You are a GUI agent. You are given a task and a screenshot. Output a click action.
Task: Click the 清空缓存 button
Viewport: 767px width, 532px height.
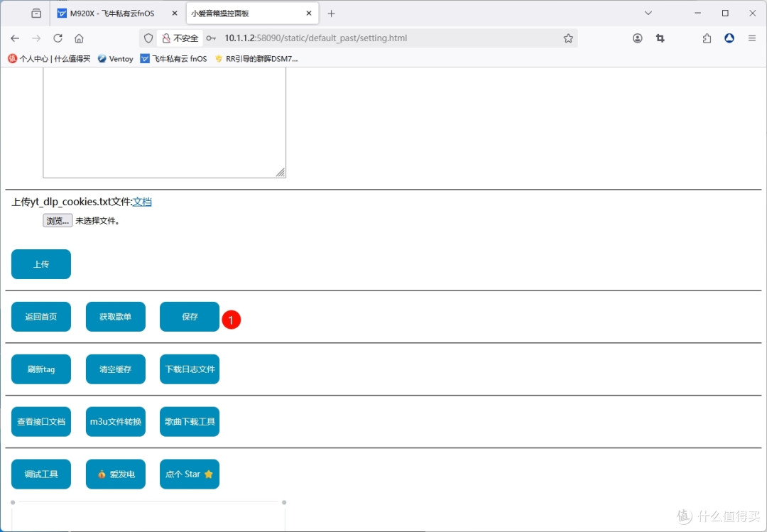click(116, 369)
